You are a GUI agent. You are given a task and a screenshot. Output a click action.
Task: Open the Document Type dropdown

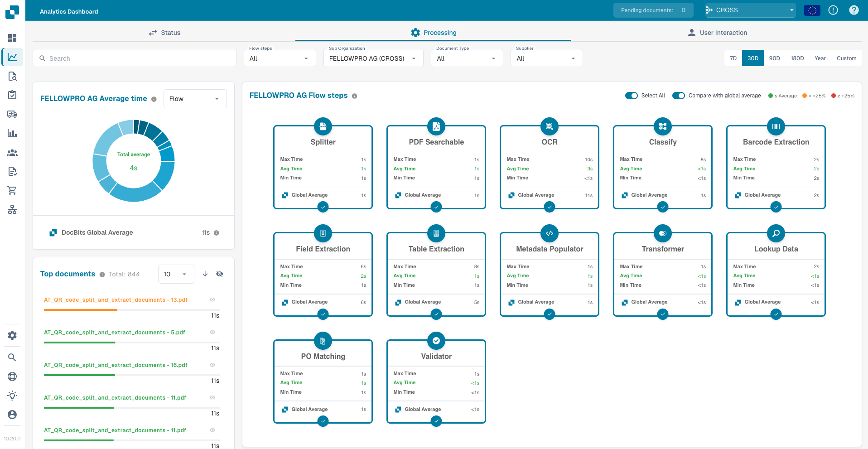[x=467, y=58]
